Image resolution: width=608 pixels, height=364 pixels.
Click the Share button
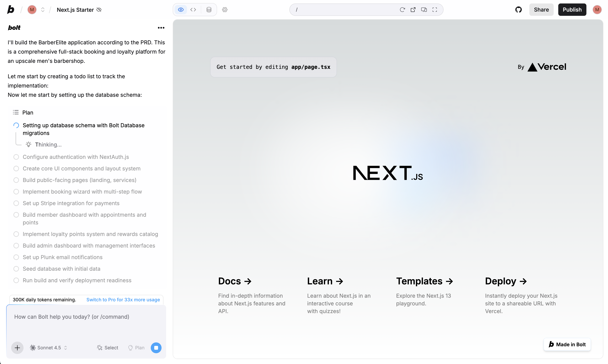point(541,10)
